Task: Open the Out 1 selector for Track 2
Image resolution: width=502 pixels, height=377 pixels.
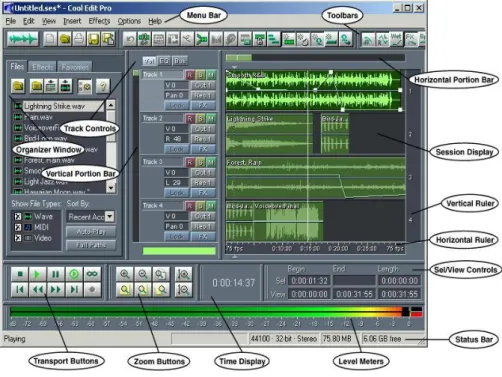Action: (x=203, y=129)
